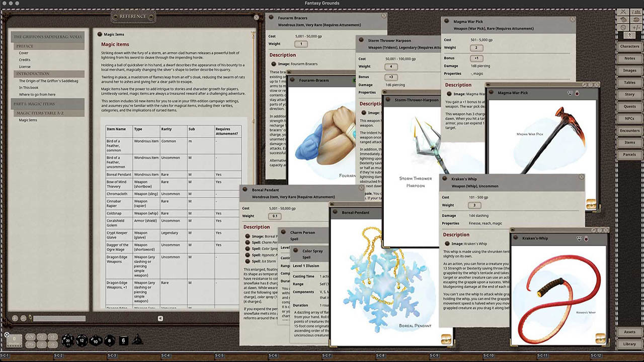The image size is (644, 362).
Task: Collapse the PREFACE section header
Action: 25,46
